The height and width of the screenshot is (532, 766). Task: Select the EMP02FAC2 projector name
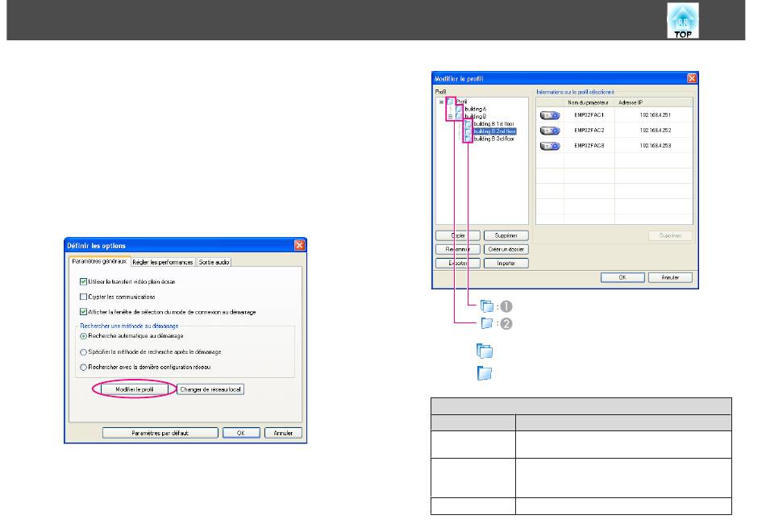click(x=589, y=131)
